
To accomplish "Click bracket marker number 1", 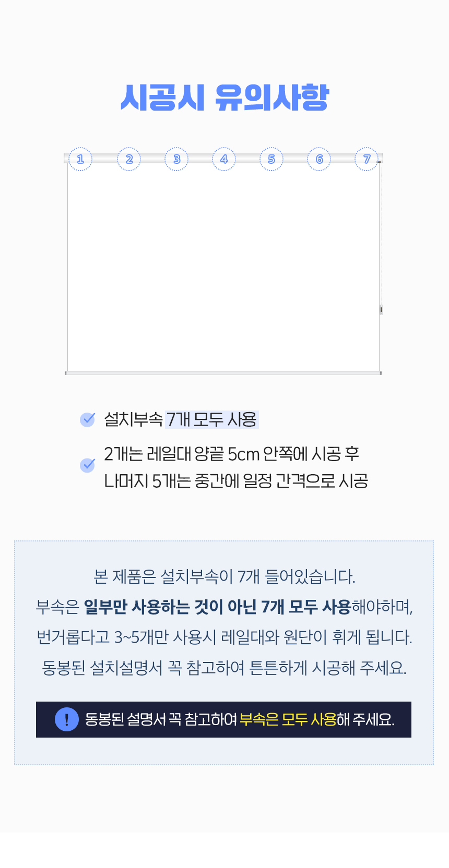I will click(80, 159).
